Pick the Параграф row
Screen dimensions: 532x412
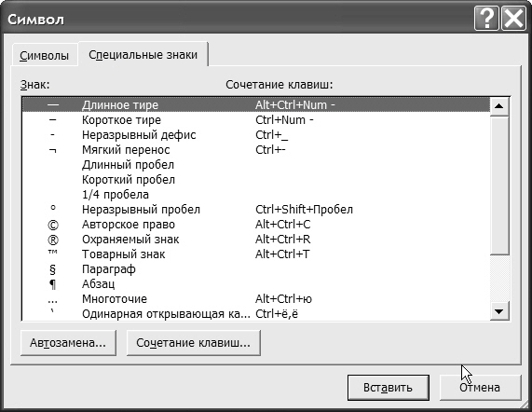point(256,269)
